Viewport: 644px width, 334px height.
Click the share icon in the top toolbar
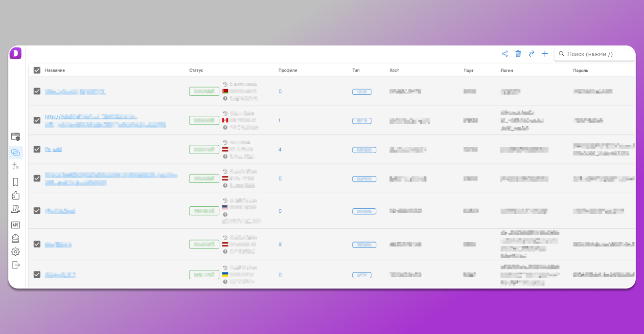point(505,54)
